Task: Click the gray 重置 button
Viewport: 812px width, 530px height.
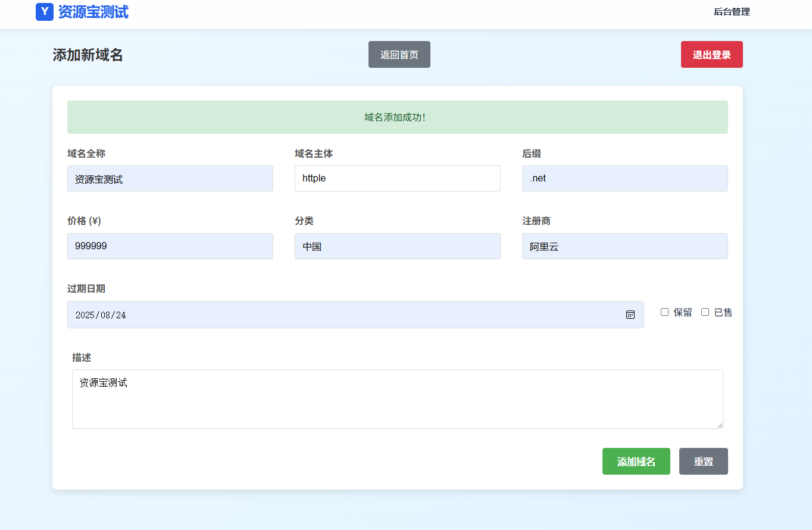Action: [703, 462]
